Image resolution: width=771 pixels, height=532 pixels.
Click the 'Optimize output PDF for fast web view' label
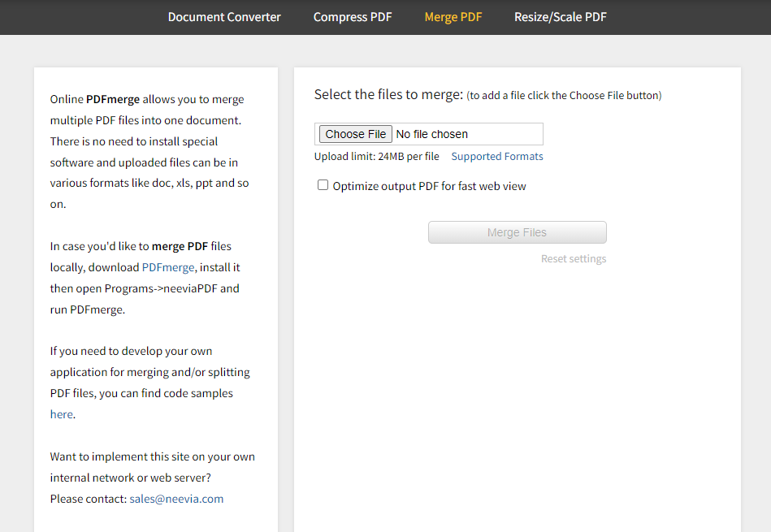pyautogui.click(x=429, y=186)
